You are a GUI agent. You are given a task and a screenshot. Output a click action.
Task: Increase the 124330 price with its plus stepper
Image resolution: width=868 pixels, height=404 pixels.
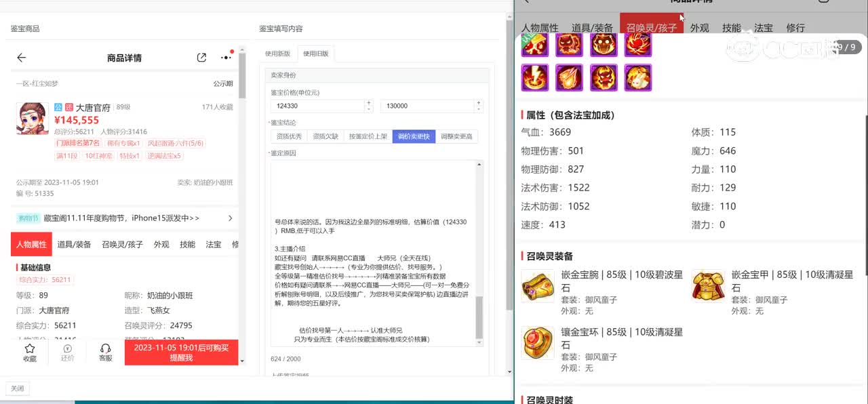(369, 102)
